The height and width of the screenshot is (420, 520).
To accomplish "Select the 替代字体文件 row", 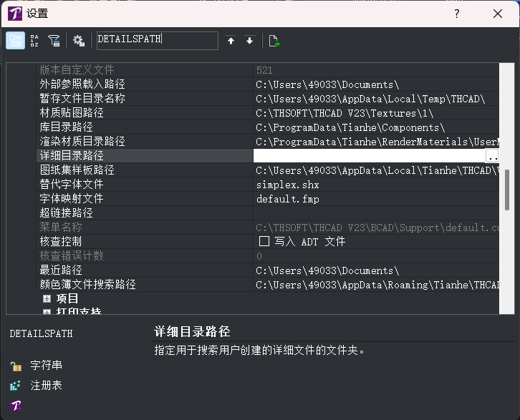I will click(x=268, y=184).
